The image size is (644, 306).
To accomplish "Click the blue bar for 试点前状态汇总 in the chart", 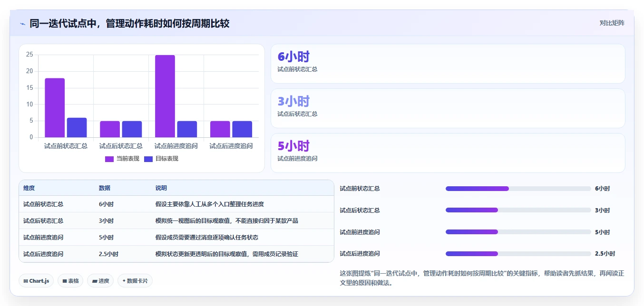I will coord(77,128).
